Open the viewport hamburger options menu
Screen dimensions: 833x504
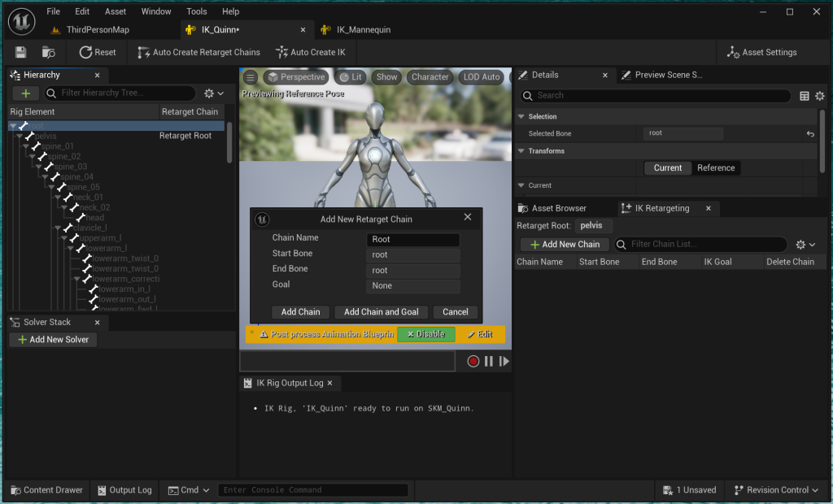click(251, 77)
